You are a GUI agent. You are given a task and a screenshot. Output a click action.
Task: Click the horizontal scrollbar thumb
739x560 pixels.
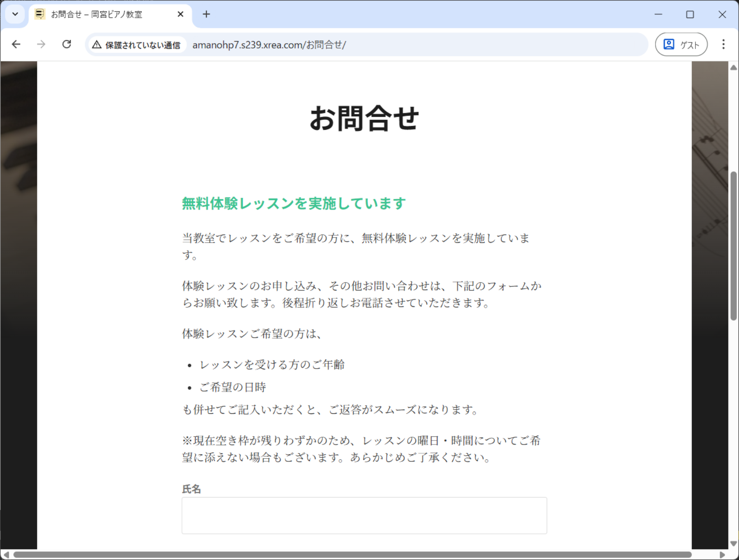click(352, 555)
